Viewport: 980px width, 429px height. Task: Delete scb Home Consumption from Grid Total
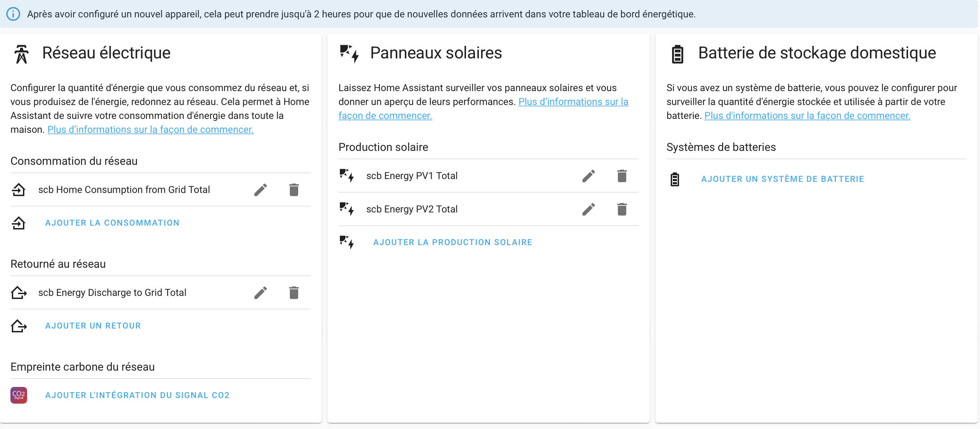[294, 189]
